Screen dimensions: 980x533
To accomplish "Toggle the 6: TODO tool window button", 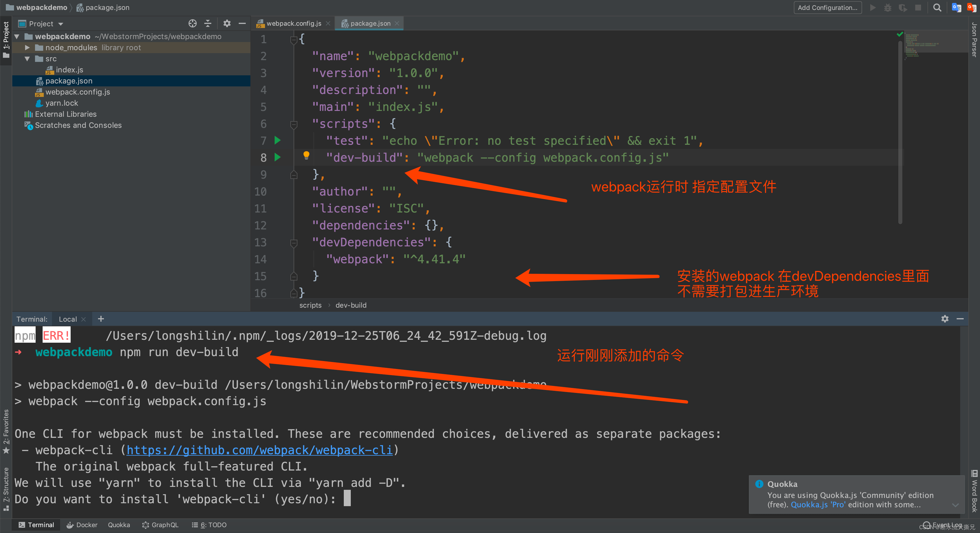I will coord(209,525).
